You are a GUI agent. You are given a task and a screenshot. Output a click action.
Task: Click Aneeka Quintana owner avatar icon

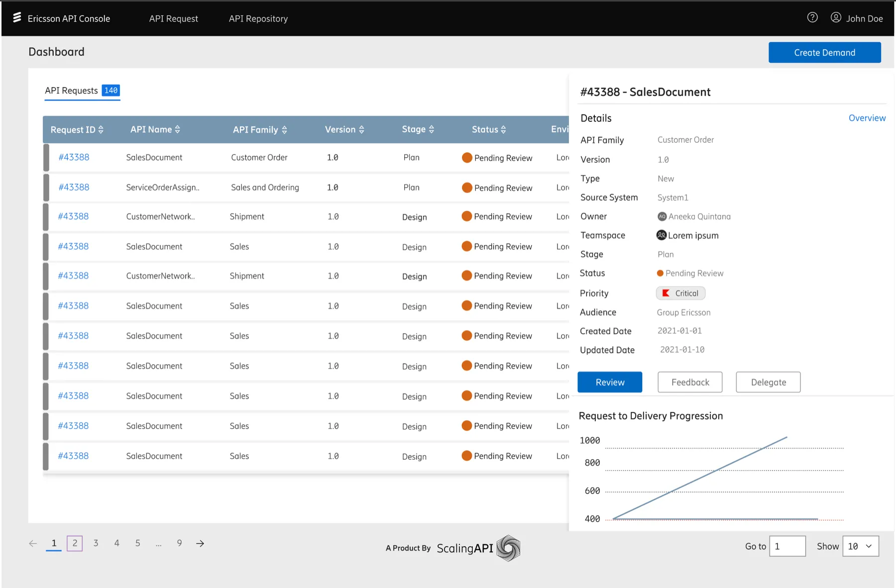[x=662, y=216]
